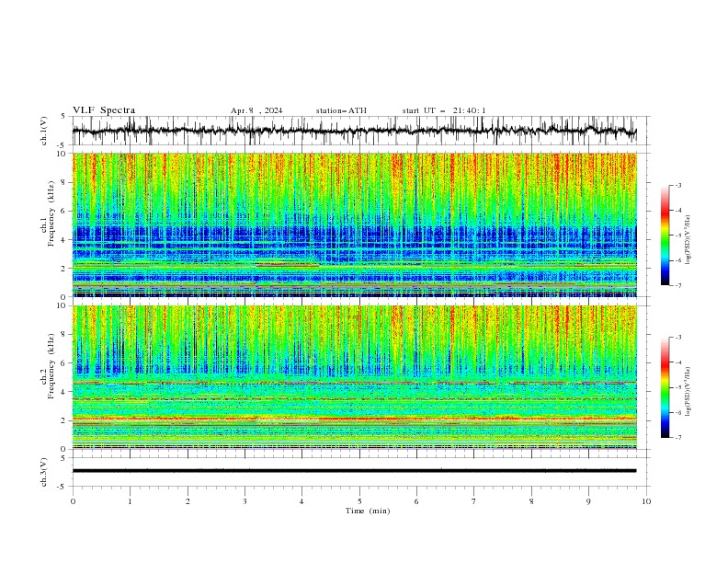Click the ch.2 'log(PSD)(V²/Hz)' color bar label

(x=688, y=392)
